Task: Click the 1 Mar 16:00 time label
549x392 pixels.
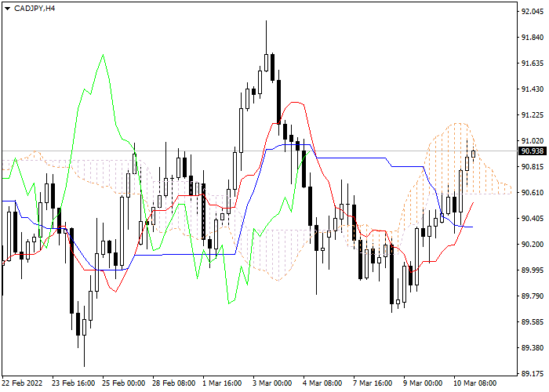Action: tap(222, 383)
